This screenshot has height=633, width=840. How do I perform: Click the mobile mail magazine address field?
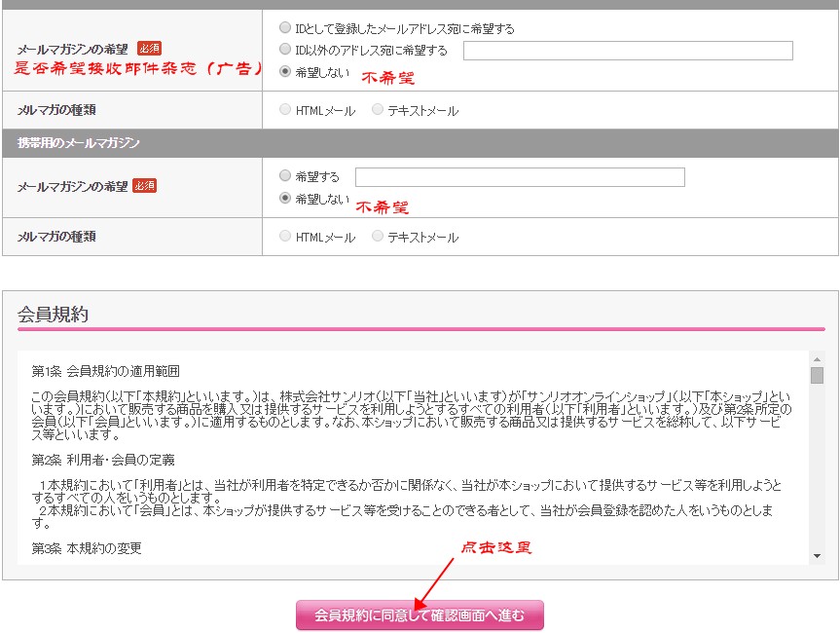tap(520, 177)
